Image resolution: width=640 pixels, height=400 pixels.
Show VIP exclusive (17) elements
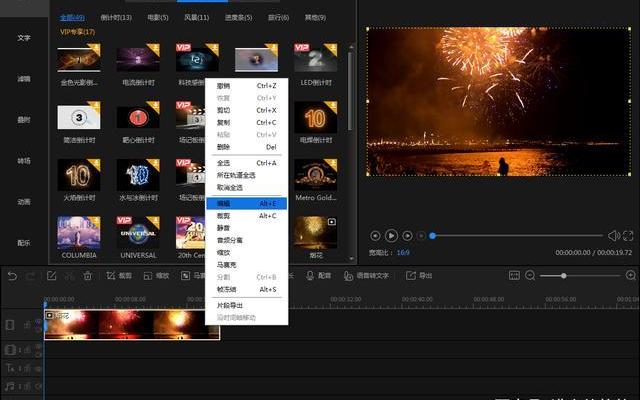point(78,31)
